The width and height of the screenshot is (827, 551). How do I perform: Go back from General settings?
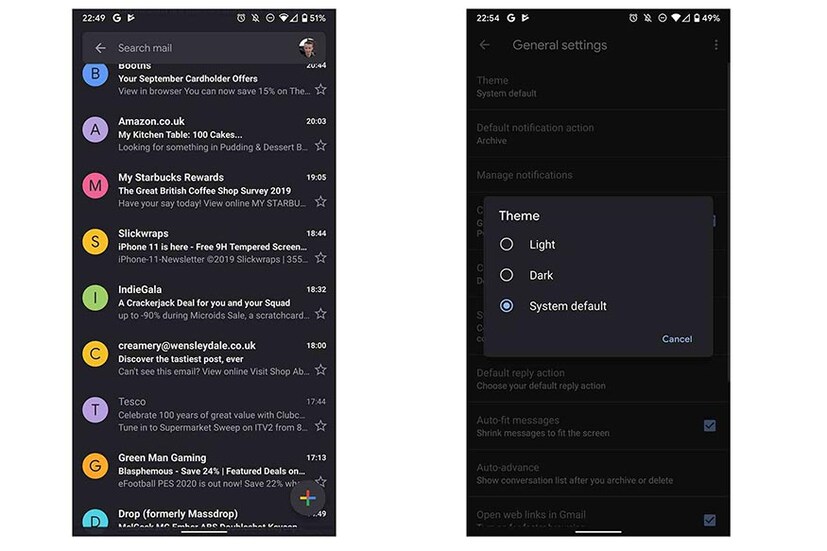485,45
